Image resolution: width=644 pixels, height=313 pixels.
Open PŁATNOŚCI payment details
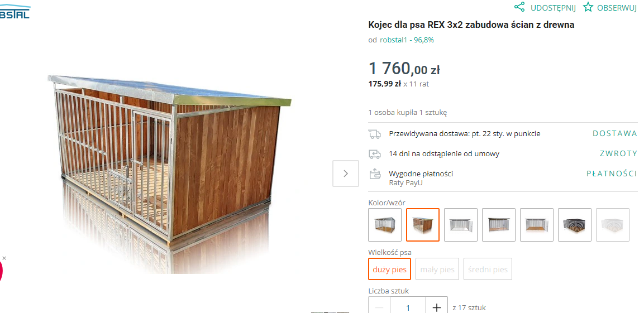(x=612, y=174)
